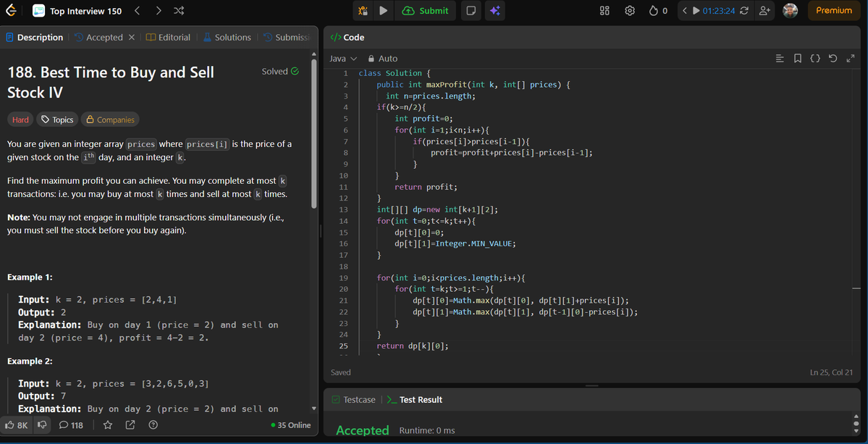Open the Submissions tab
Viewport: 868px width, 444px height.
click(x=286, y=37)
